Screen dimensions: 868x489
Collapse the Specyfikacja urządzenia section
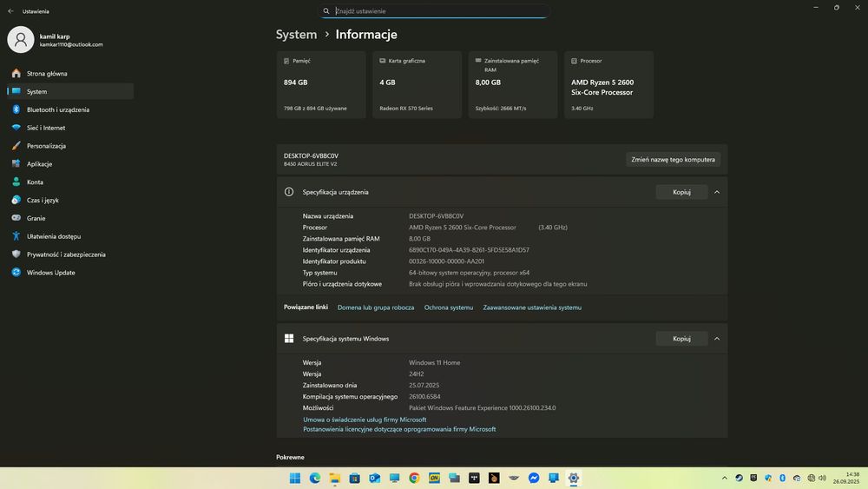[x=717, y=192]
